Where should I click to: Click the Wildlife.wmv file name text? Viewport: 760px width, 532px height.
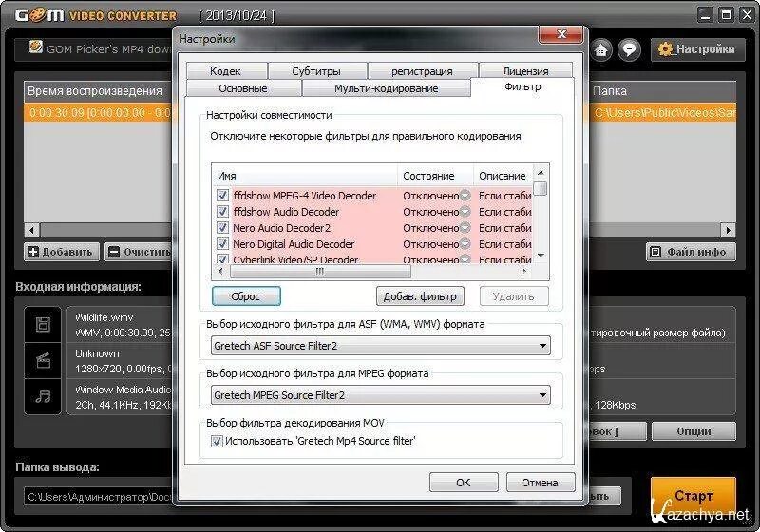(x=104, y=317)
